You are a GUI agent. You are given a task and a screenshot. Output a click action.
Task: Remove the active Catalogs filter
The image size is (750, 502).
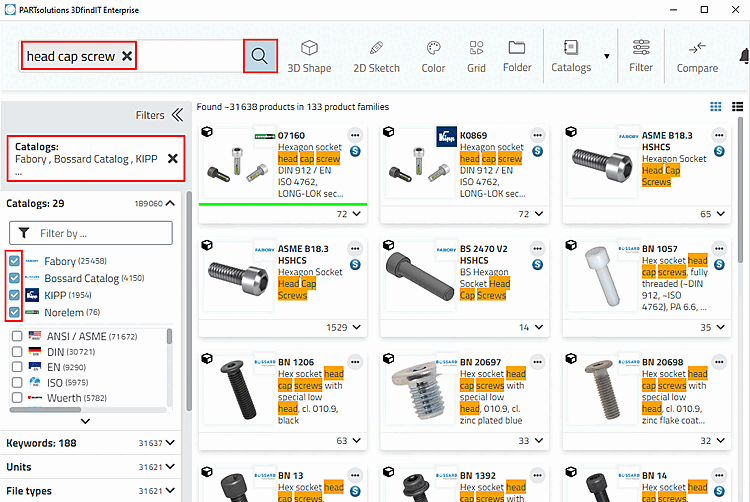pyautogui.click(x=173, y=158)
